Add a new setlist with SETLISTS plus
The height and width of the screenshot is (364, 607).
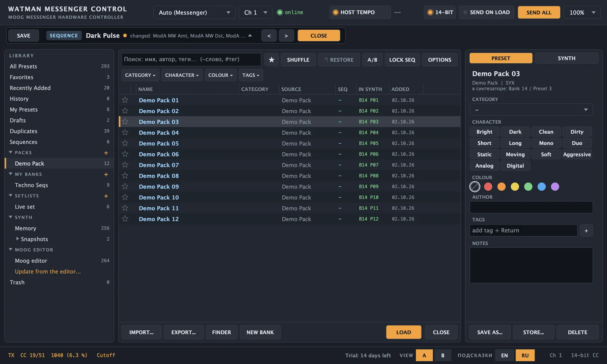tap(106, 196)
